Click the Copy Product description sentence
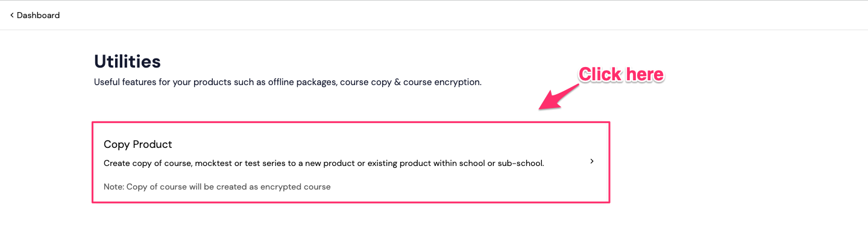The width and height of the screenshot is (868, 233). click(324, 163)
